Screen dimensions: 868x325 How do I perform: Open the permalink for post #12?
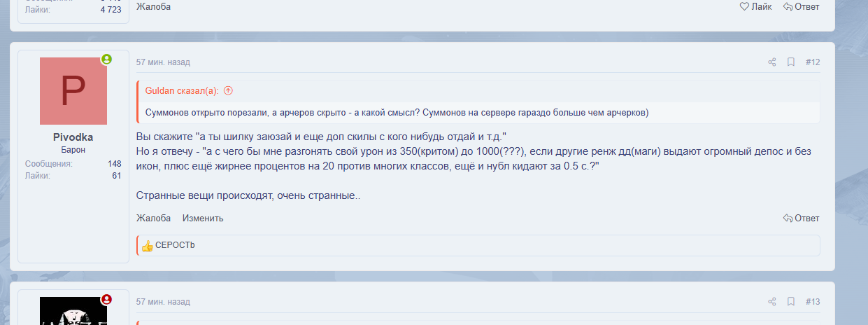tap(813, 62)
